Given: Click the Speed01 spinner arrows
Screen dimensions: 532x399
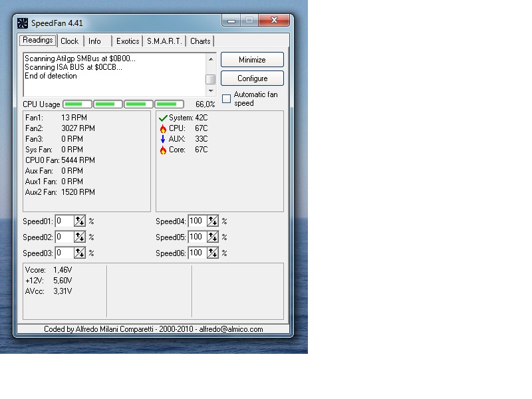Looking at the screenshot, I should point(80,221).
